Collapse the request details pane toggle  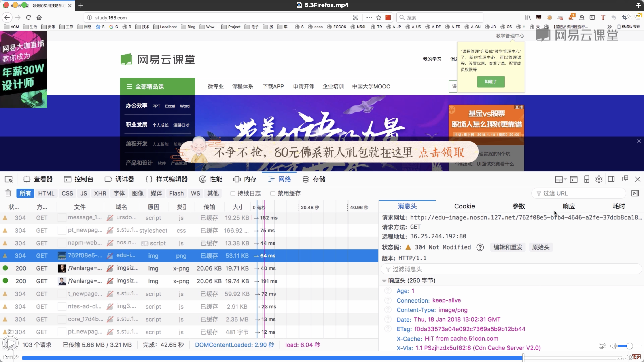(635, 193)
